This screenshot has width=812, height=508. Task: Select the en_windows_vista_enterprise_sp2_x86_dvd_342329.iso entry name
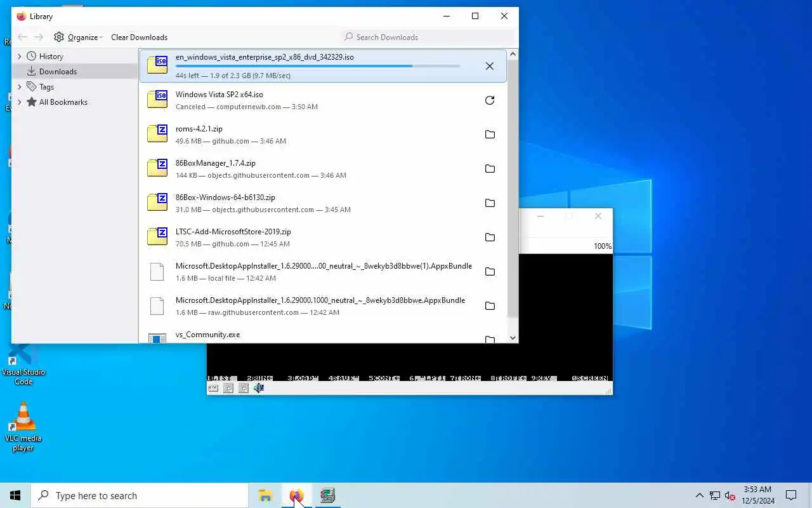pos(265,57)
